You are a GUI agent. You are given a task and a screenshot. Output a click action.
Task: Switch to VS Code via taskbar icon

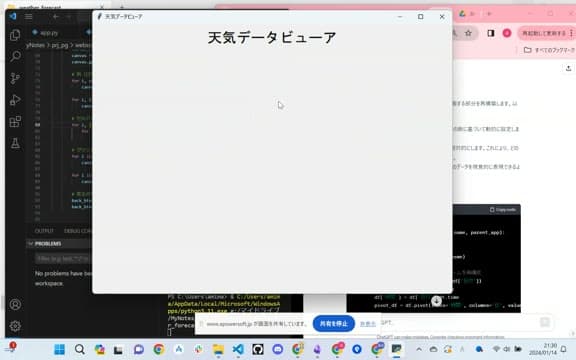coord(238,349)
